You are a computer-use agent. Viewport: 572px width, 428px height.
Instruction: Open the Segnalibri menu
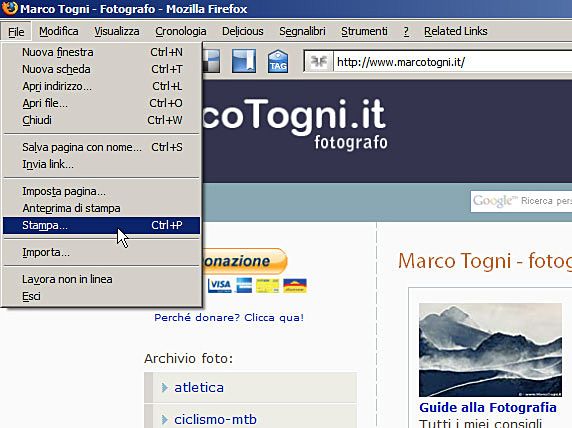pos(302,31)
